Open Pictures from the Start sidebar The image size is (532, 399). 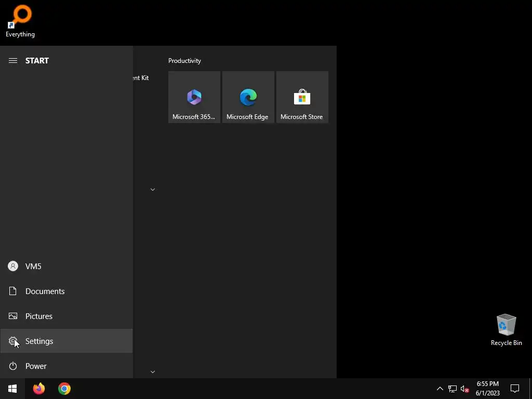pos(66,316)
